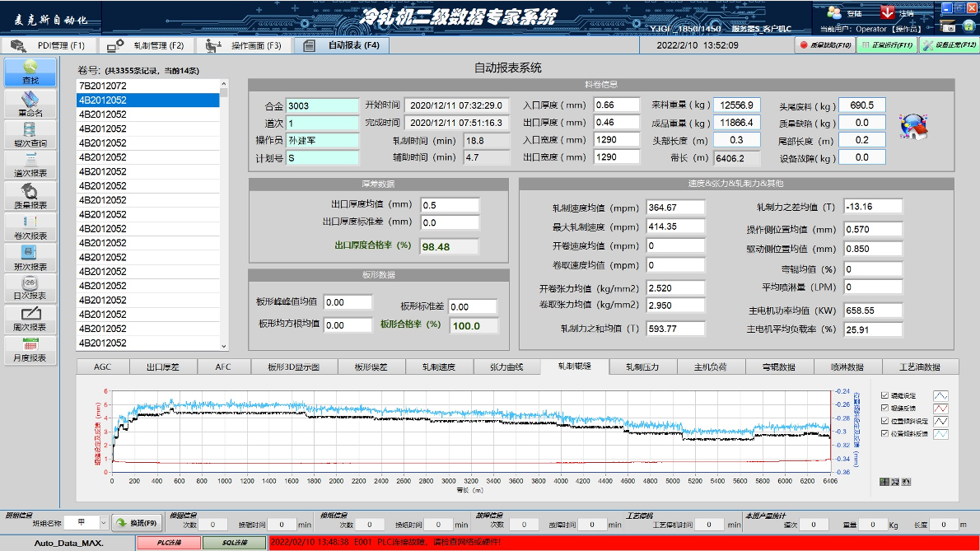The height and width of the screenshot is (551, 980).
Task: Switch to the AGC chart tab
Action: pyautogui.click(x=102, y=367)
